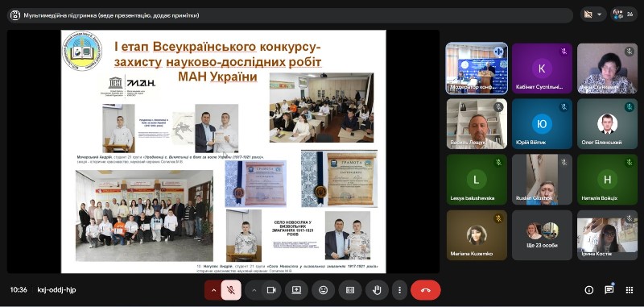Leave the call

click(x=426, y=290)
